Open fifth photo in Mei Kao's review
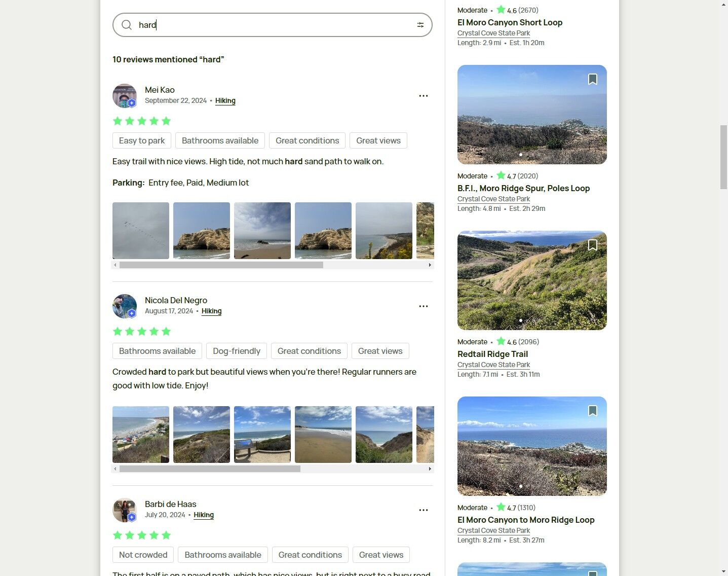This screenshot has height=576, width=728. pyautogui.click(x=384, y=231)
